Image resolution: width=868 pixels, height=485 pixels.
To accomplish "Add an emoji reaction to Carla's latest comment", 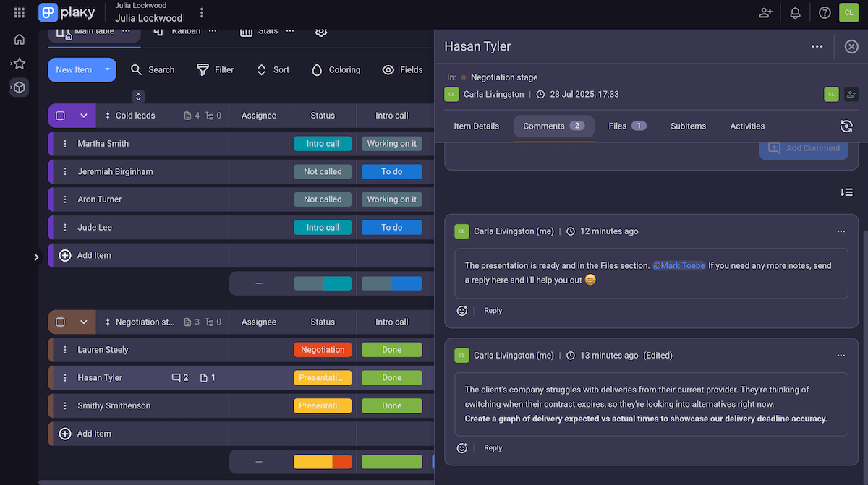I will 461,310.
